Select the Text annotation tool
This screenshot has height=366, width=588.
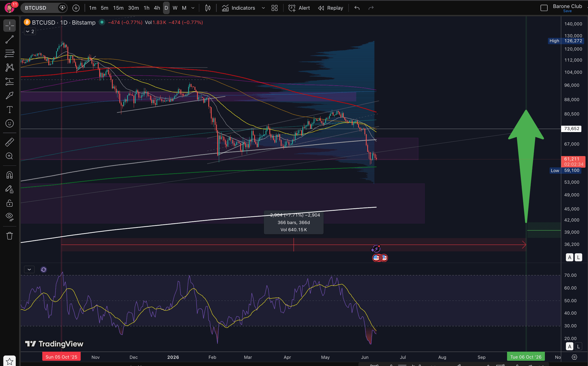10,110
